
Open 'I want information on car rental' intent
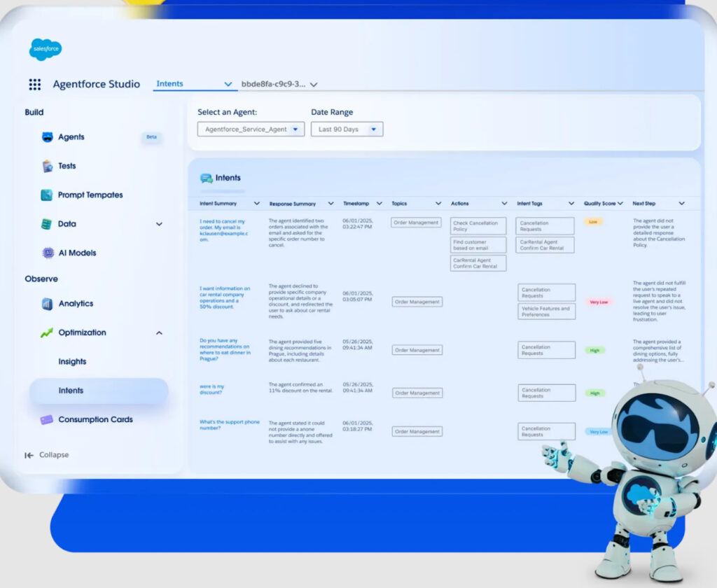pyautogui.click(x=225, y=297)
